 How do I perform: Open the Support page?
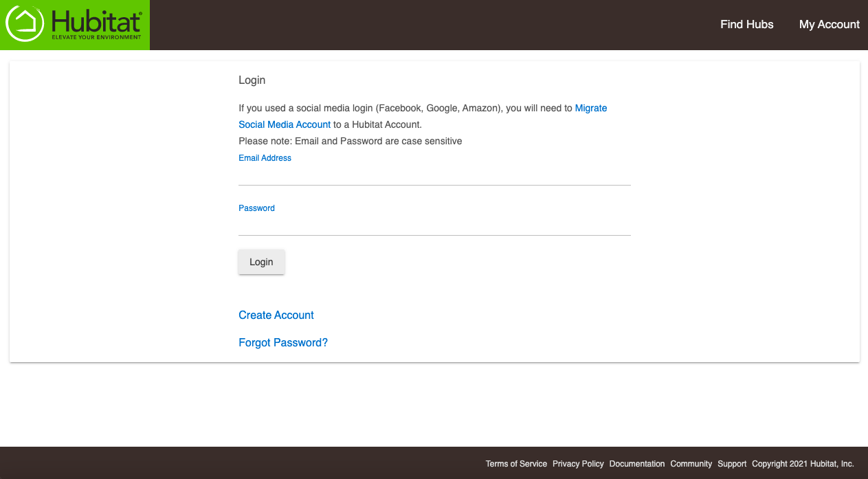click(x=732, y=464)
